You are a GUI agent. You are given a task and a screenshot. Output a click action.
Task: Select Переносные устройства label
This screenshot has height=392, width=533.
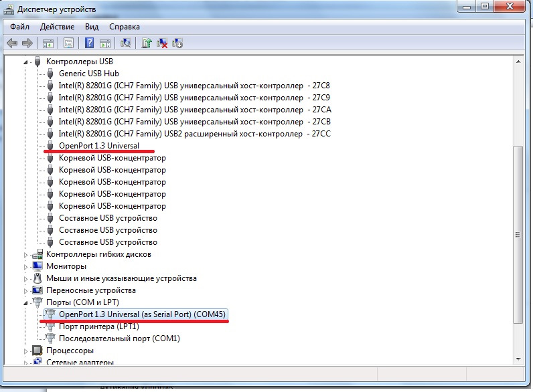tap(91, 290)
